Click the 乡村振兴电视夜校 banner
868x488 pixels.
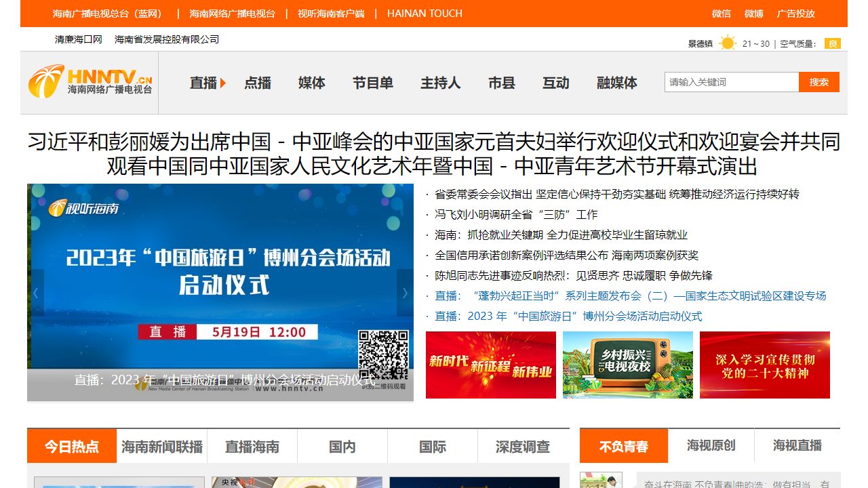628,365
